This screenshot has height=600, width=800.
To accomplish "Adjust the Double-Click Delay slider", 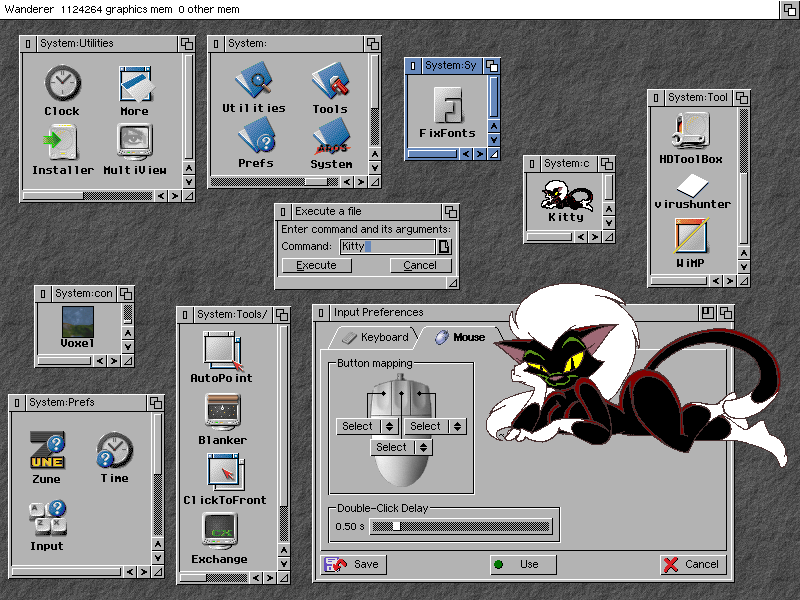I will coord(461,527).
